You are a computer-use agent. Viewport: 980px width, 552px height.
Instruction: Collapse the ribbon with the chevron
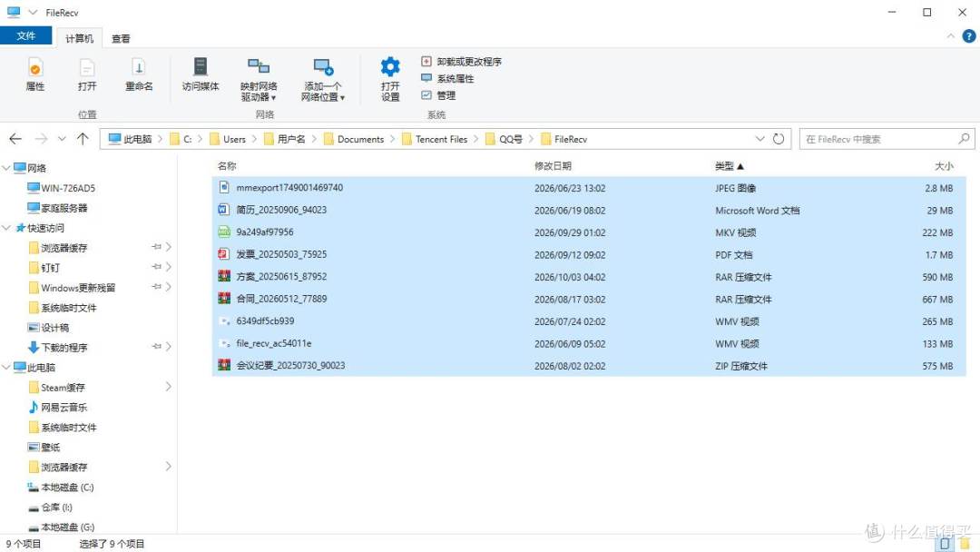click(951, 36)
